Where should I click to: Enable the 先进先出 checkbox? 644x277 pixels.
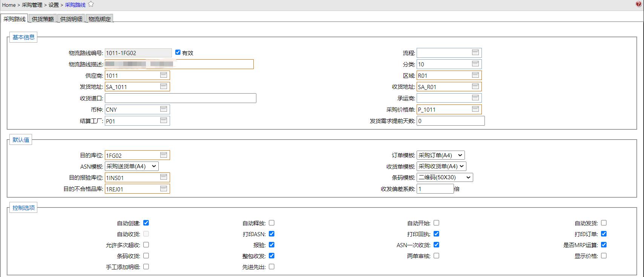(271, 266)
